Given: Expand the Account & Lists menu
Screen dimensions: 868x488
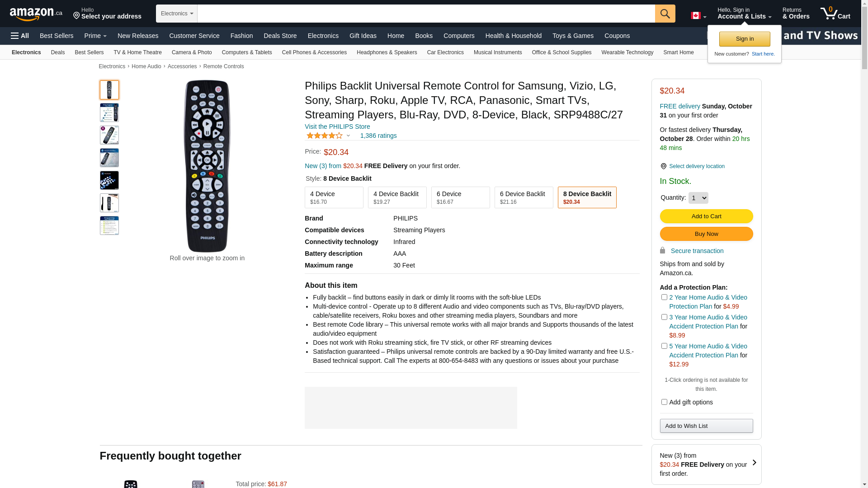Looking at the screenshot, I should pyautogui.click(x=744, y=14).
